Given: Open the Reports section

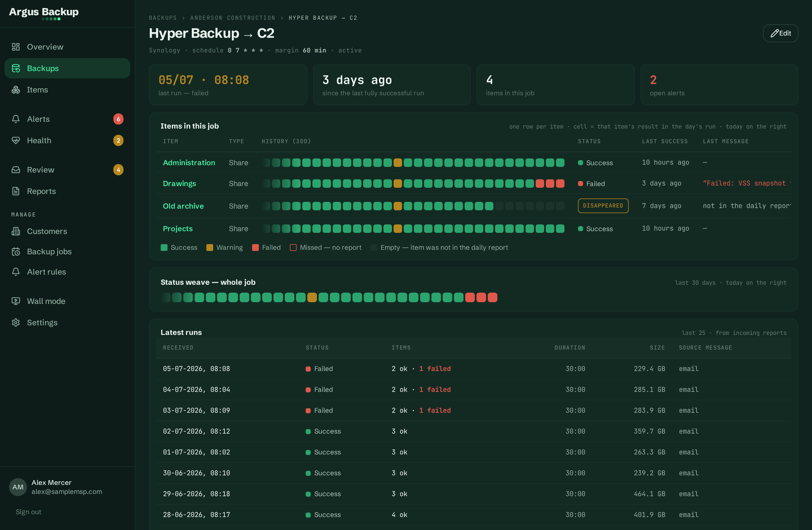Looking at the screenshot, I should coord(67,191).
